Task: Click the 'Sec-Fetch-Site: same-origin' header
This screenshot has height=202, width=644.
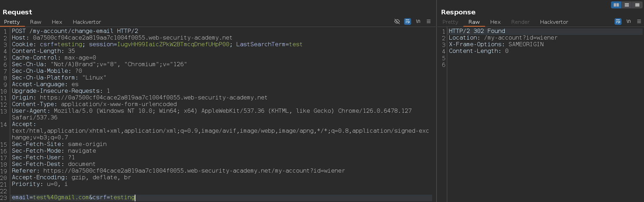Action: coord(59,144)
